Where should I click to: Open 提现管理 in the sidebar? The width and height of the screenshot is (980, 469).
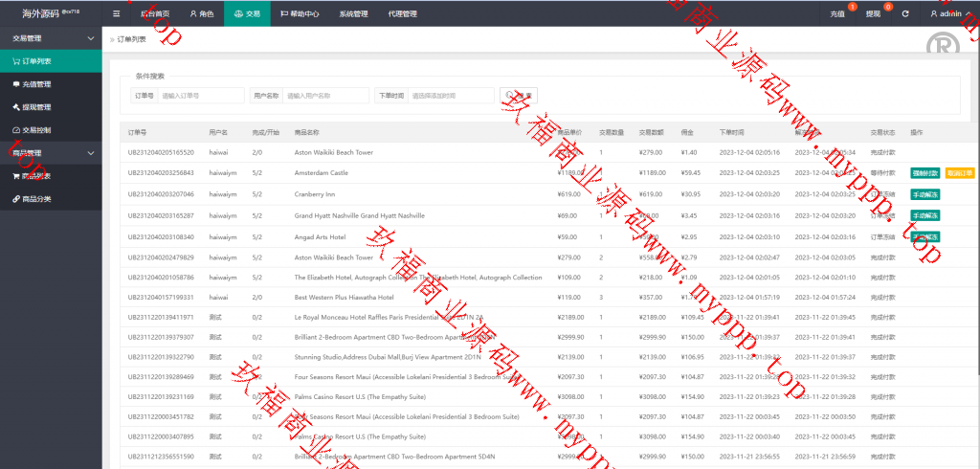(x=36, y=107)
